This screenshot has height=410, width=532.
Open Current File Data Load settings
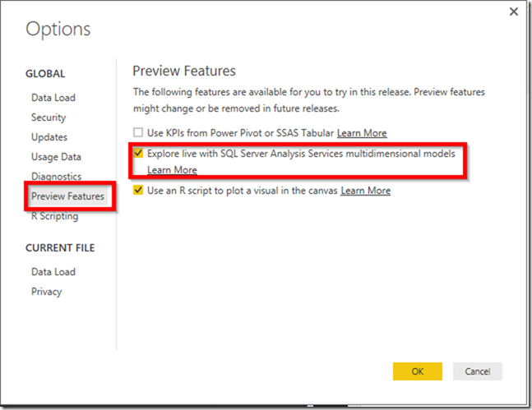pos(53,272)
